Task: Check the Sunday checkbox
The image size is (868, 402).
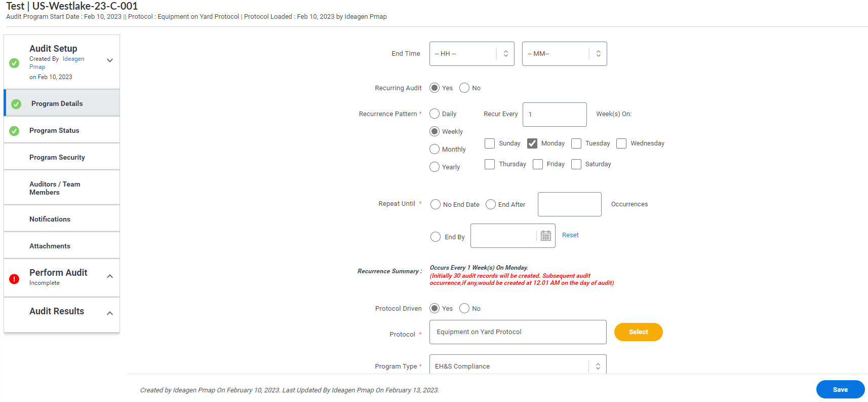Action: coord(490,143)
